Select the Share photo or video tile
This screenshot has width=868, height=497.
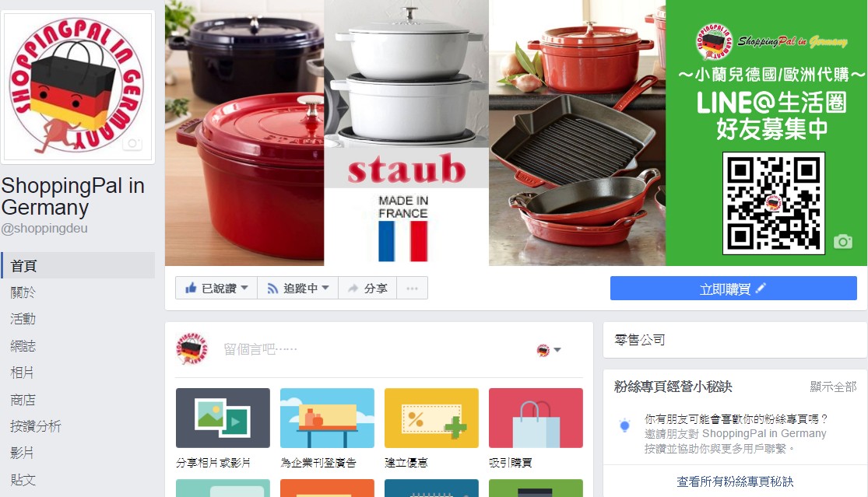[x=223, y=418]
